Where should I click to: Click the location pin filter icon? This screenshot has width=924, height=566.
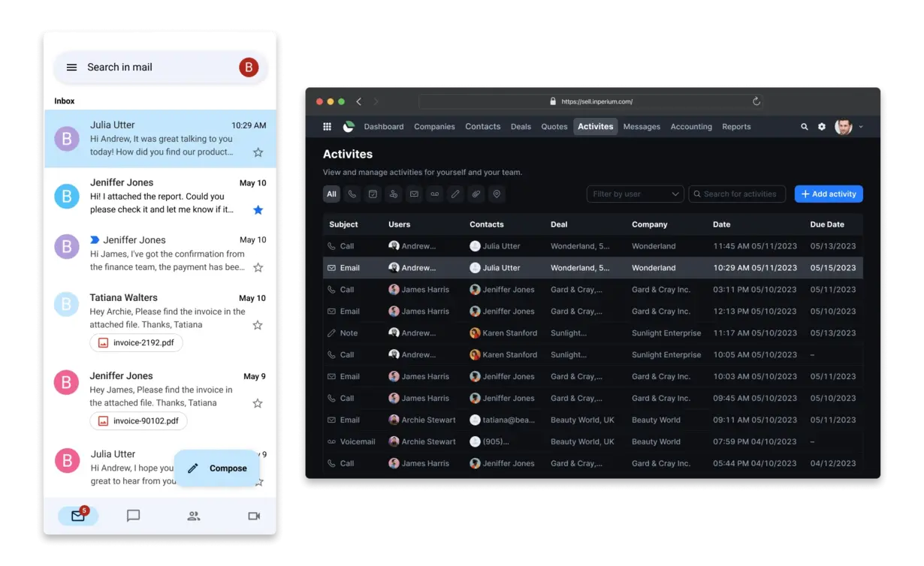coord(496,194)
